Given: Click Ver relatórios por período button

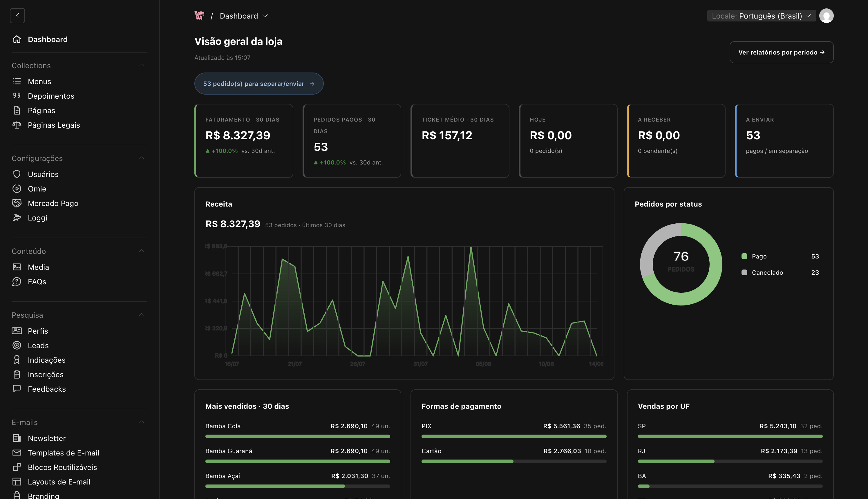Looking at the screenshot, I should pyautogui.click(x=781, y=52).
